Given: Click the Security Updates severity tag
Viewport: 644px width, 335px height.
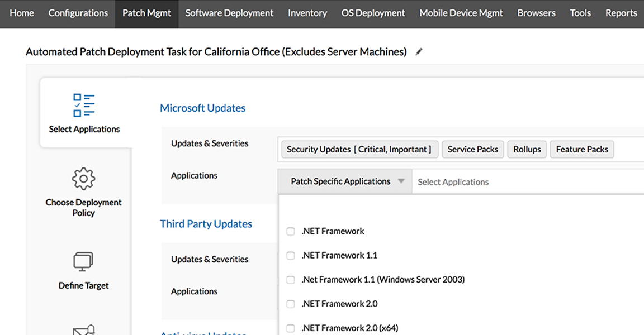Looking at the screenshot, I should tap(359, 149).
